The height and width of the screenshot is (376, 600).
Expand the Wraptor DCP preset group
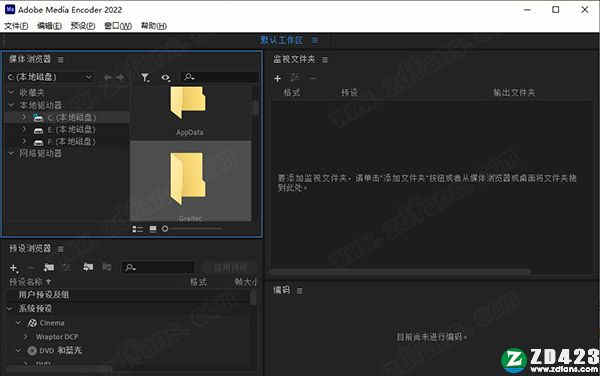[26, 337]
